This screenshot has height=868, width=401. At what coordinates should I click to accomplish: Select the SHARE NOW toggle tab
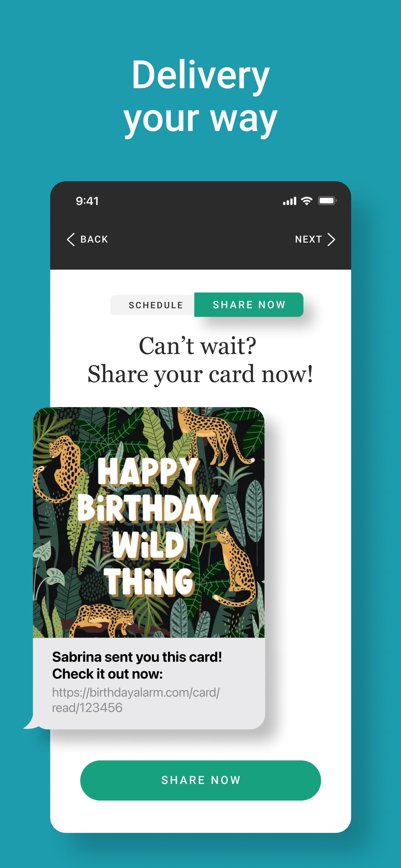click(x=249, y=305)
